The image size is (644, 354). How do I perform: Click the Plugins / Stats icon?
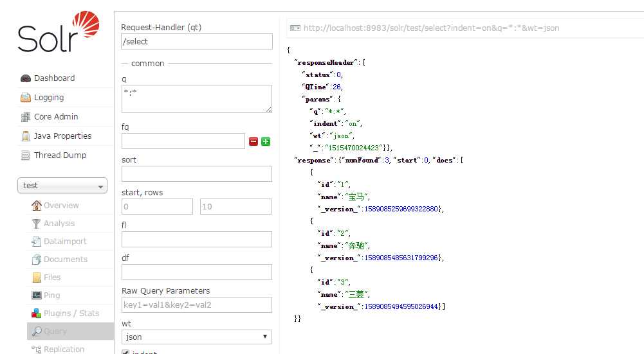(x=37, y=314)
